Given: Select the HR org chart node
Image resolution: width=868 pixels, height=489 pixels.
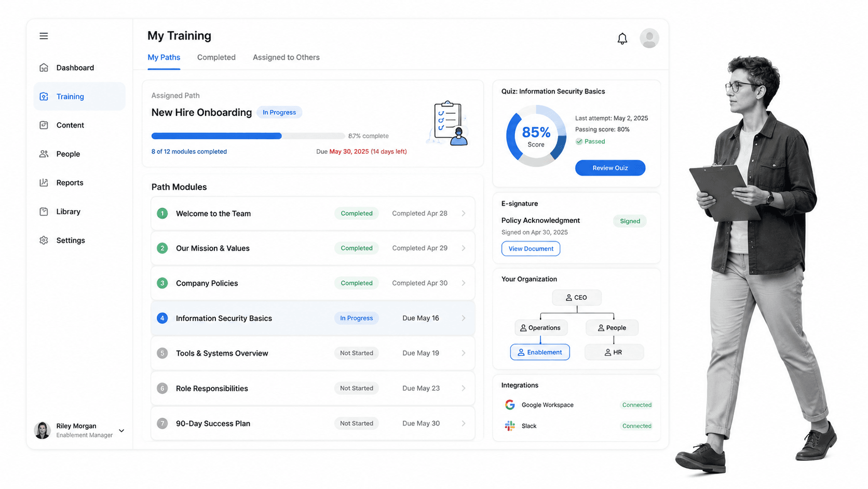Looking at the screenshot, I should [614, 352].
